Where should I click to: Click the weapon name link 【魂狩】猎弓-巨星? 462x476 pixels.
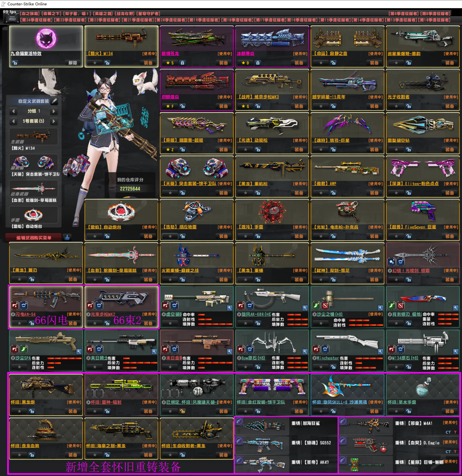[331, 140]
